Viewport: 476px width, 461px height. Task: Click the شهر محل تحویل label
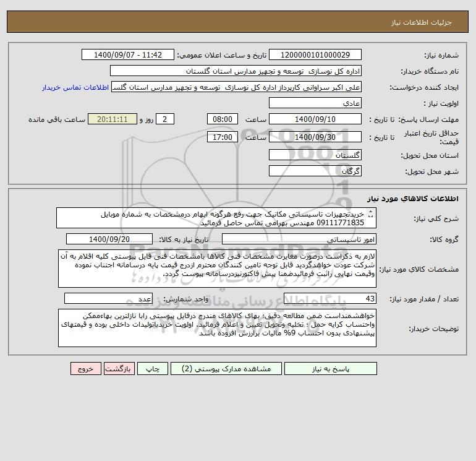432,171
